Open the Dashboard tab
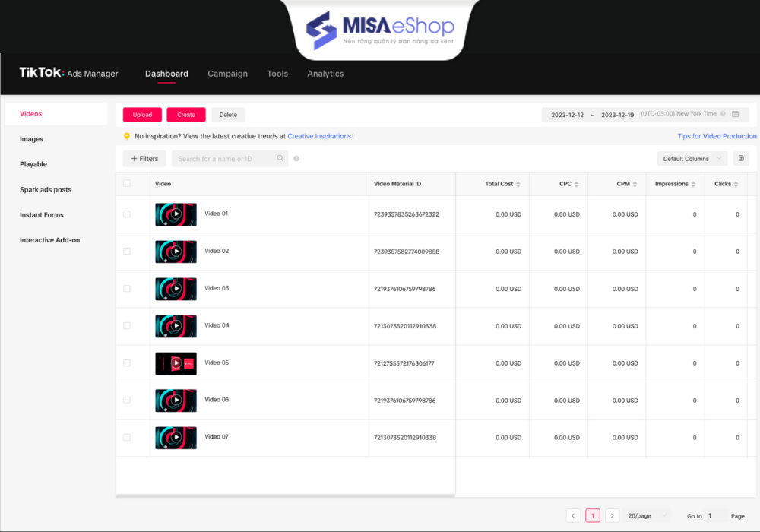This screenshot has width=760, height=532. point(166,74)
